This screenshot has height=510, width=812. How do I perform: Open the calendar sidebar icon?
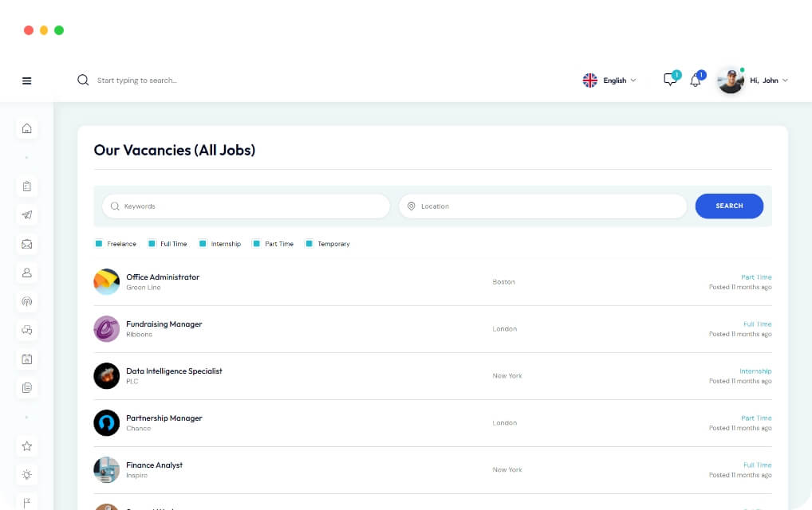tap(27, 359)
